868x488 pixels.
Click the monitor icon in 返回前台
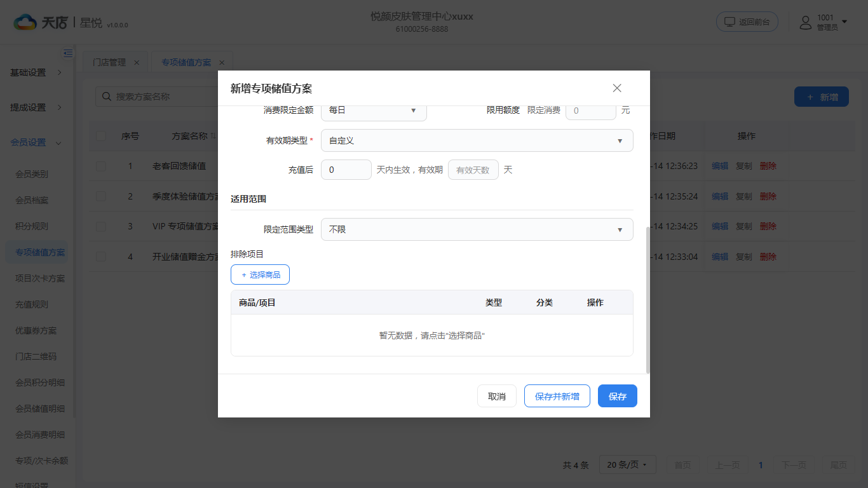point(730,22)
